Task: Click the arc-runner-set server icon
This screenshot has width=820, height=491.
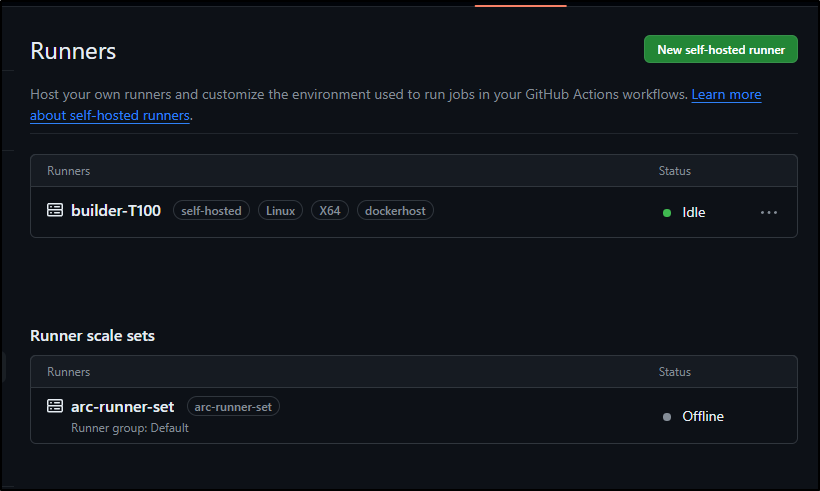Action: click(x=55, y=406)
